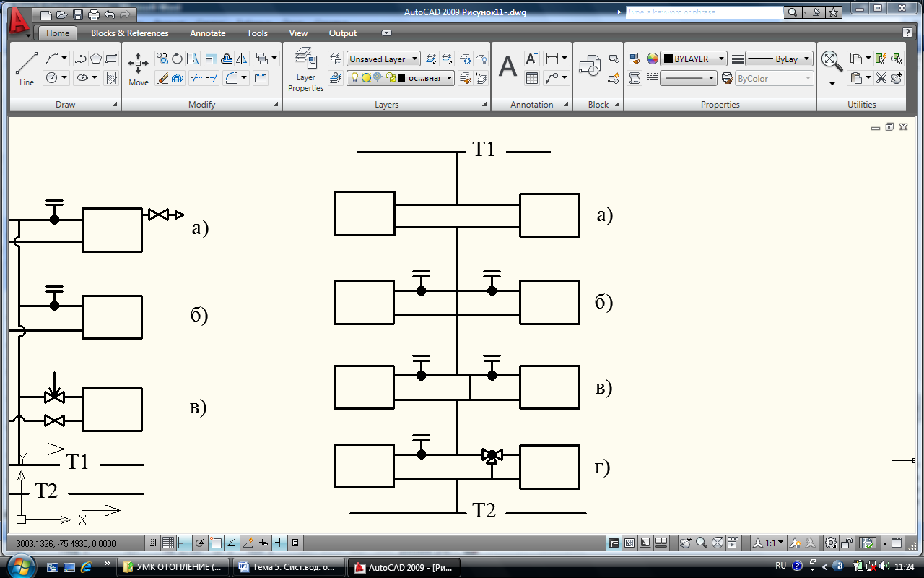Toggle Grid Display in status bar
The height and width of the screenshot is (578, 924).
click(x=167, y=543)
